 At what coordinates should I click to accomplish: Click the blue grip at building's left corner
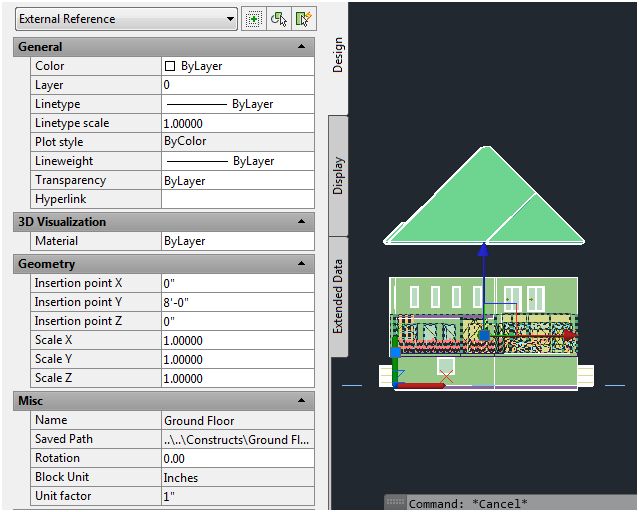[395, 353]
